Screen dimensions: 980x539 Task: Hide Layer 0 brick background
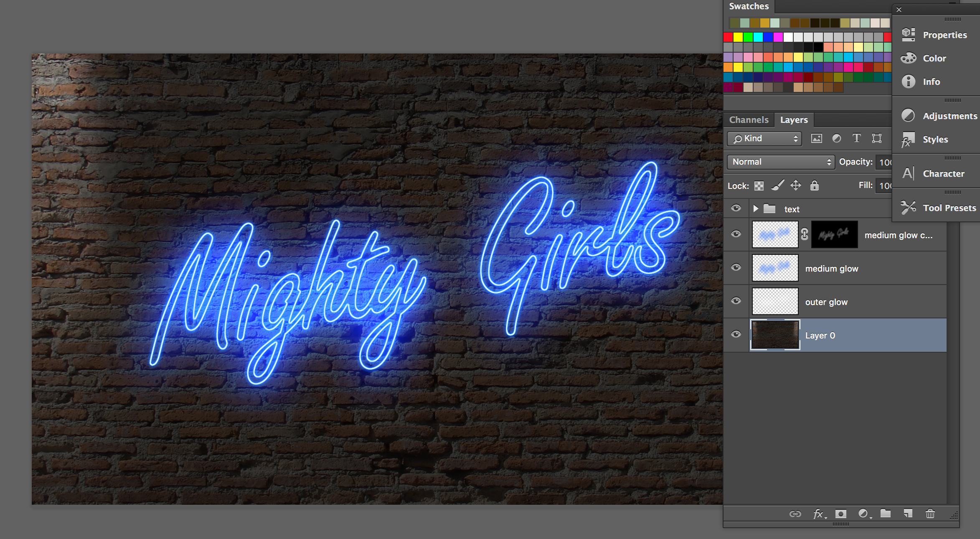[736, 334]
